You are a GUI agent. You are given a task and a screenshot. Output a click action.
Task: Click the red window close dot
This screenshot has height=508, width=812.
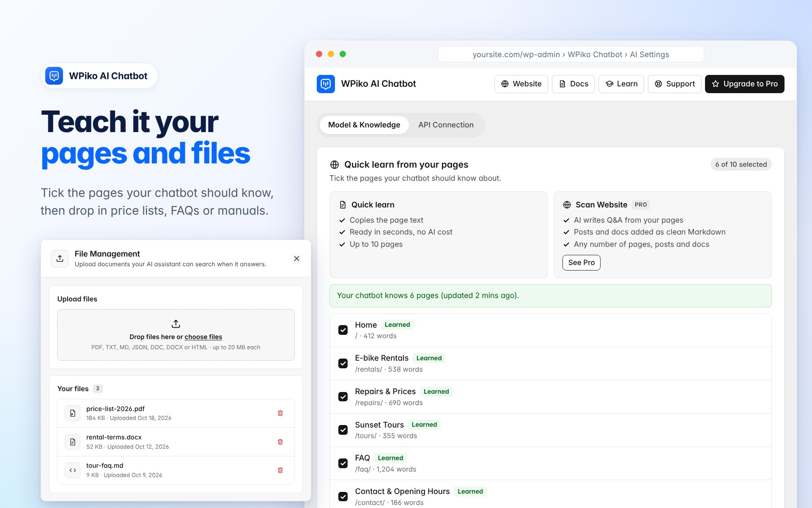click(x=319, y=54)
